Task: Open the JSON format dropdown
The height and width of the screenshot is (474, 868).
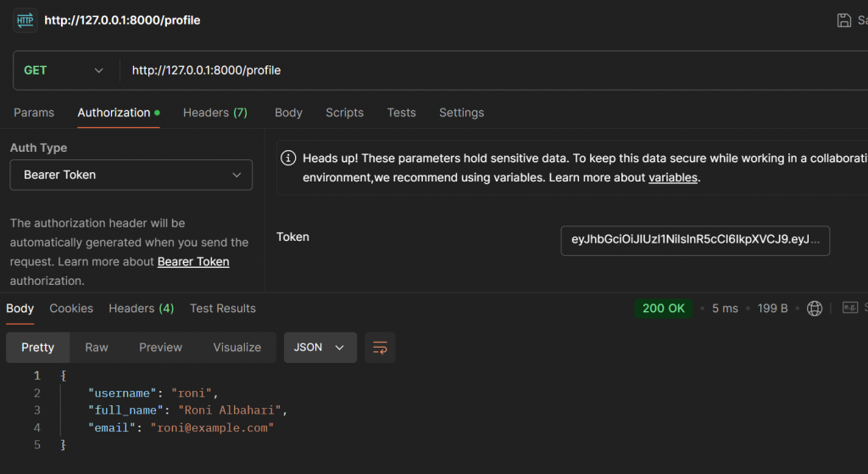Action: 320,348
